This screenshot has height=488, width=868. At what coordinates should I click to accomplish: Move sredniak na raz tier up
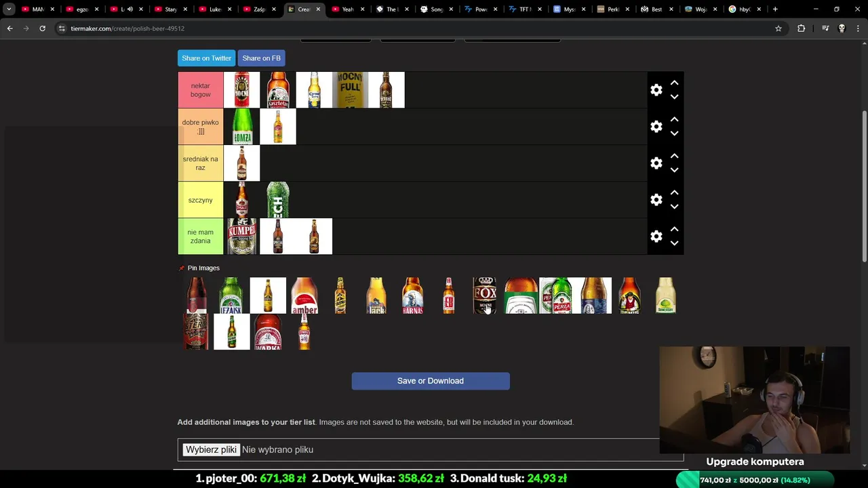[x=674, y=156]
